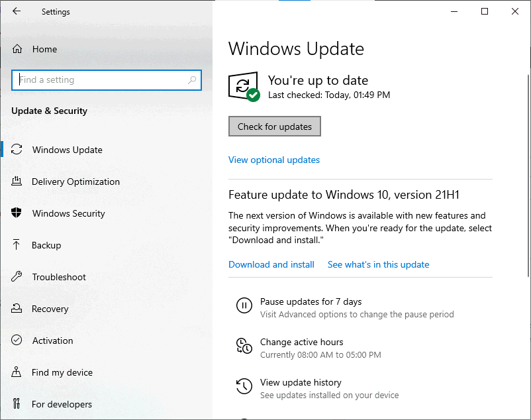Click the Windows Update refresh icon in sidebar
531x420 pixels.
pyautogui.click(x=19, y=150)
